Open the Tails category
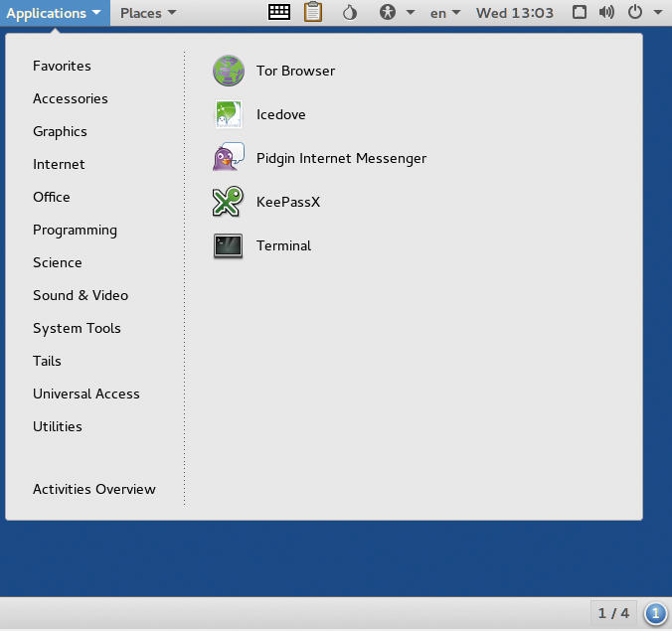This screenshot has height=631, width=672. click(47, 361)
